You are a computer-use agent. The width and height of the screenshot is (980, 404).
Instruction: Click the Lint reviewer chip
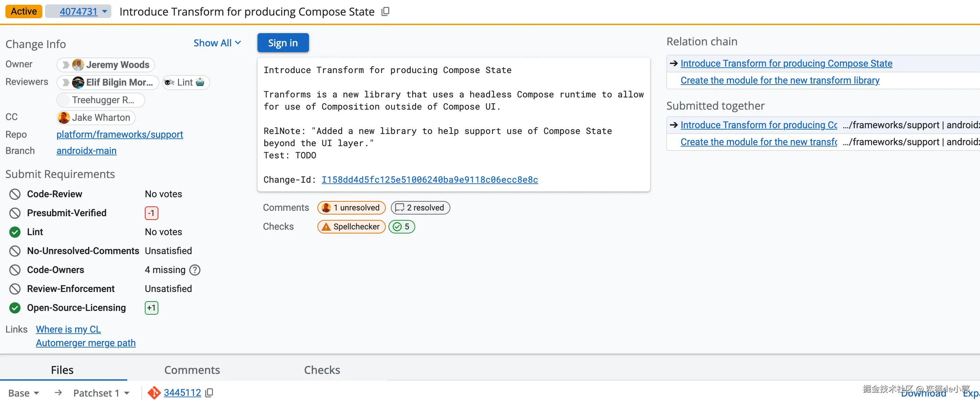(x=186, y=82)
